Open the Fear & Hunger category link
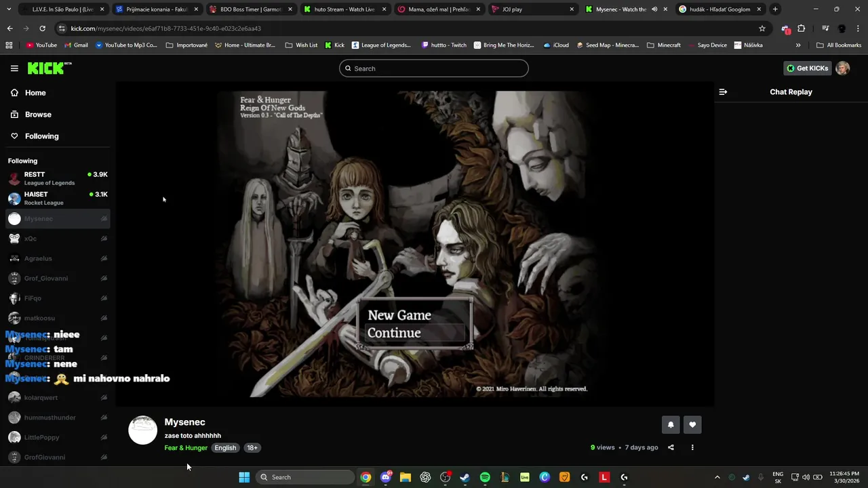The height and width of the screenshot is (488, 868). tap(186, 448)
